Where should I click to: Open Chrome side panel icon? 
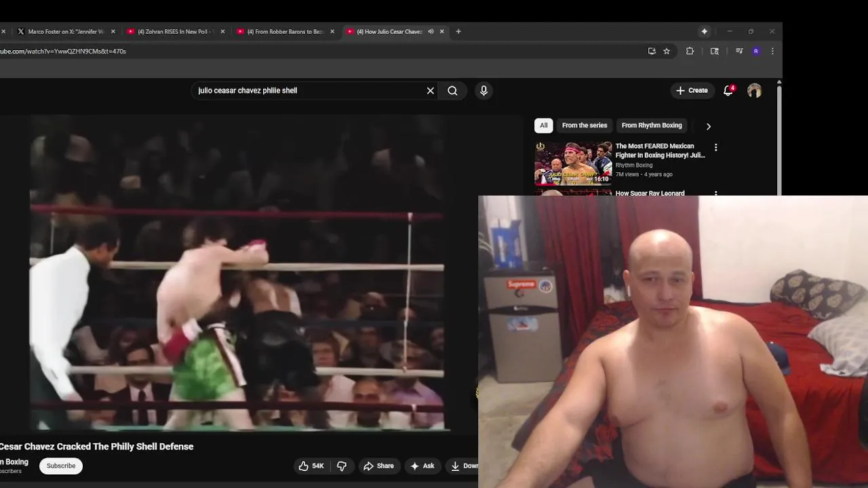pyautogui.click(x=714, y=51)
